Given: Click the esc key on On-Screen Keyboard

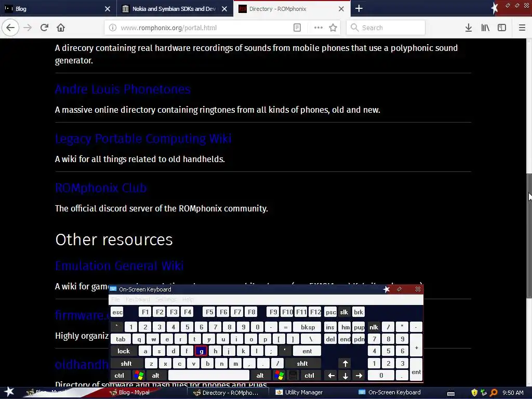Looking at the screenshot, I should point(117,312).
